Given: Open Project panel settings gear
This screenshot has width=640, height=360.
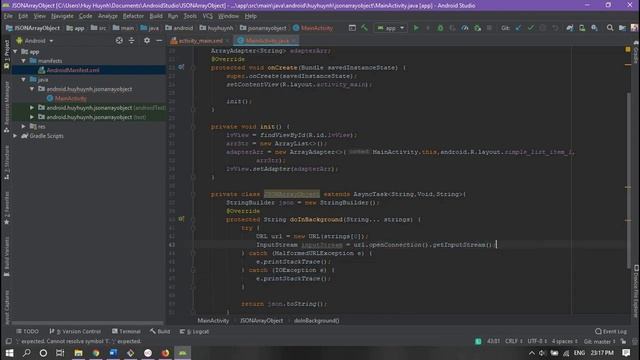Looking at the screenshot, I should pyautogui.click(x=147, y=40).
